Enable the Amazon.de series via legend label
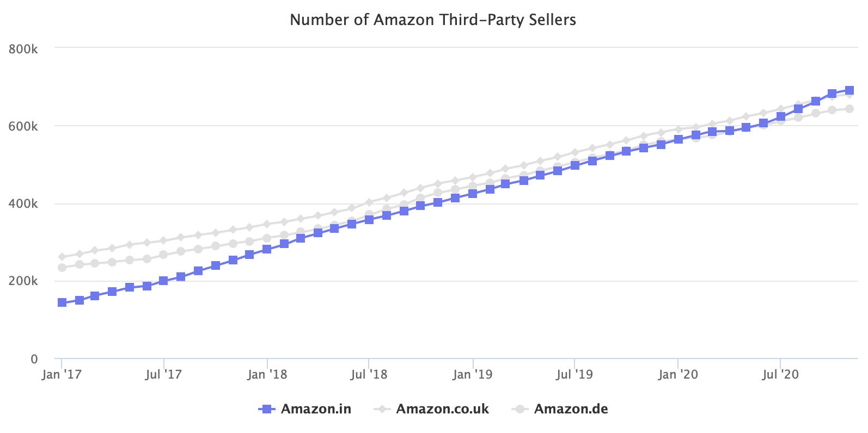Image resolution: width=868 pixels, height=433 pixels. tap(571, 409)
